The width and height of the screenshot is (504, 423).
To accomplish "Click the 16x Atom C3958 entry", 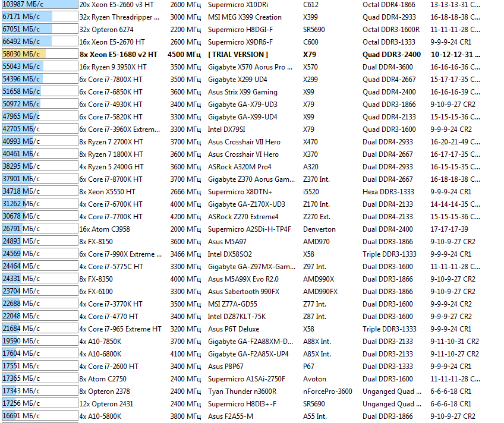I will pyautogui.click(x=105, y=230).
